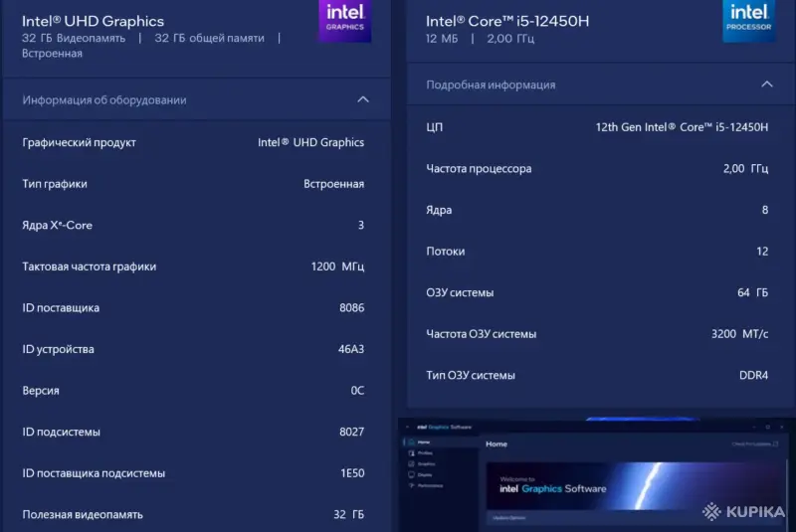Select the 2,00 ГГц value in the processor list
This screenshot has width=796, height=532.
point(745,169)
